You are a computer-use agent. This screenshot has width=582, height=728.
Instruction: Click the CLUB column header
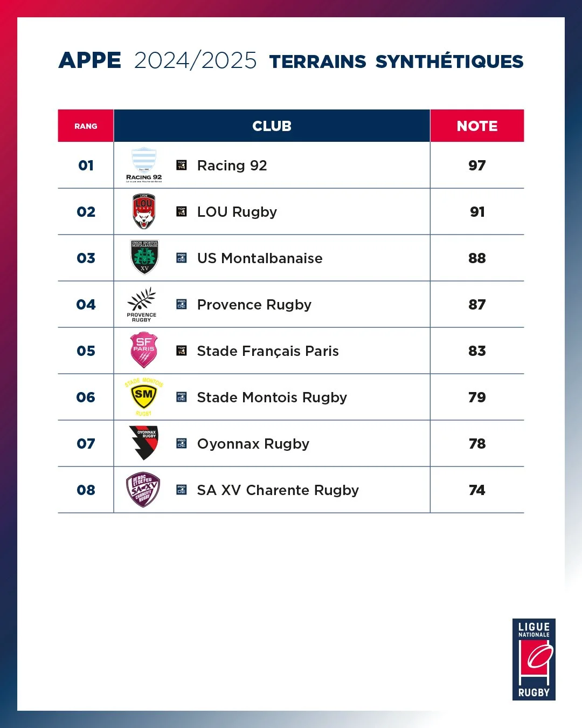(x=272, y=126)
